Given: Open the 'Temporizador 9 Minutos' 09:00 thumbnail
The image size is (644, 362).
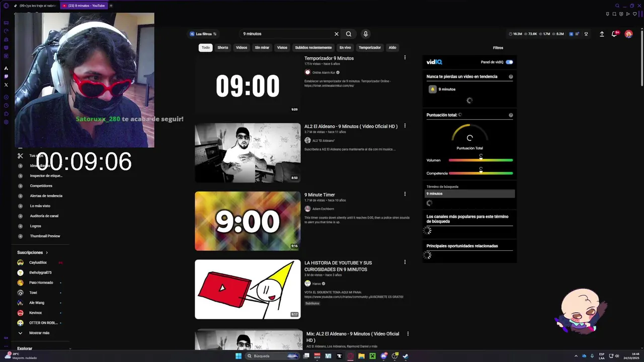Looking at the screenshot, I should tap(248, 84).
